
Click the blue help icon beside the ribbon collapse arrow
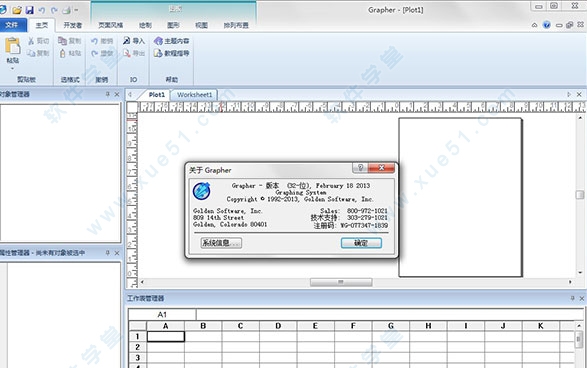tap(547, 25)
